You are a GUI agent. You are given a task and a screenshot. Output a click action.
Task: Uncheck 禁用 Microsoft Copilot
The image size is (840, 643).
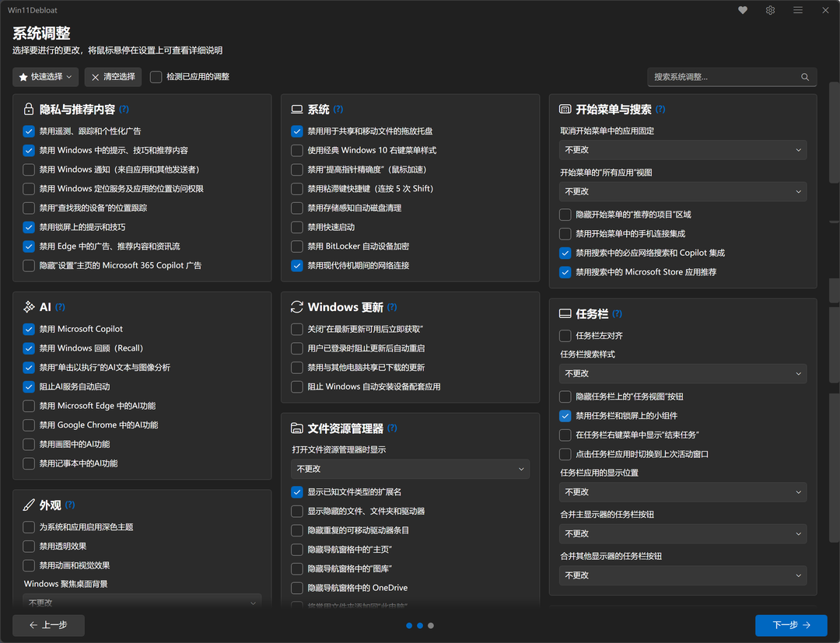coord(29,329)
